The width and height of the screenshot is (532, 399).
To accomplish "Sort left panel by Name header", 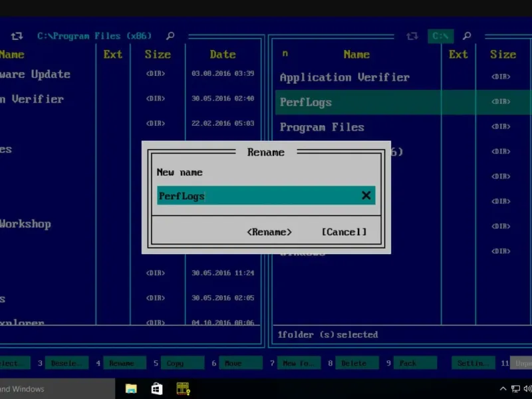I will point(12,55).
